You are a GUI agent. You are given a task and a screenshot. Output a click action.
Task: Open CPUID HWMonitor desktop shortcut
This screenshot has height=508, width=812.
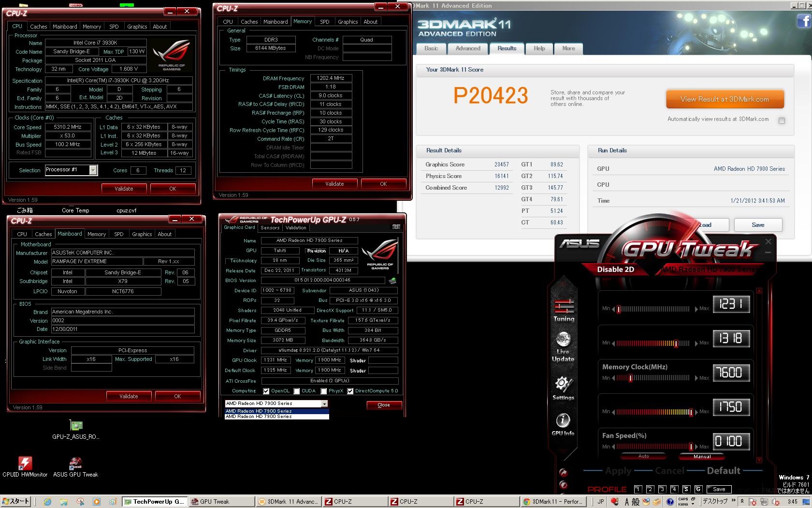[25, 467]
